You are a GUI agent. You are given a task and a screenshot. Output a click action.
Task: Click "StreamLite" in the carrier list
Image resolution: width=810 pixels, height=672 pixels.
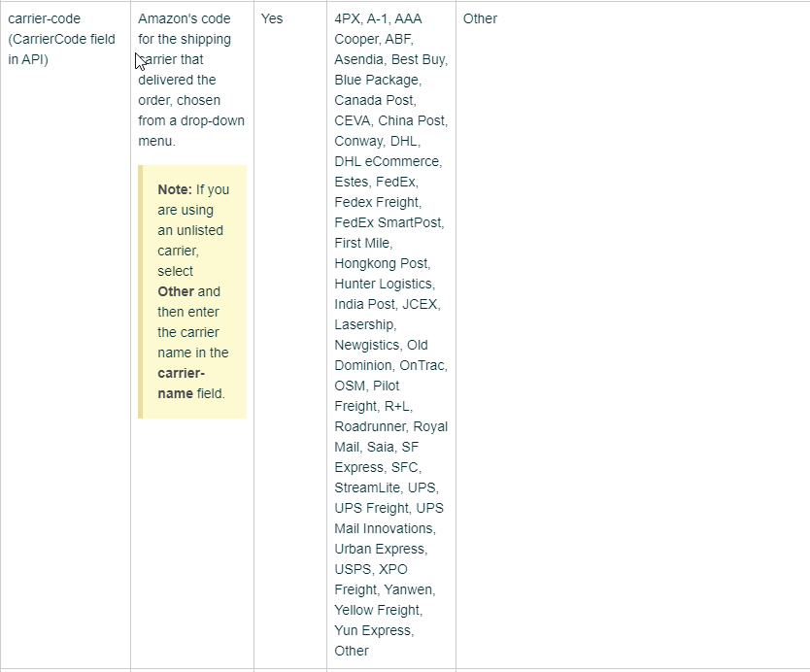click(367, 487)
